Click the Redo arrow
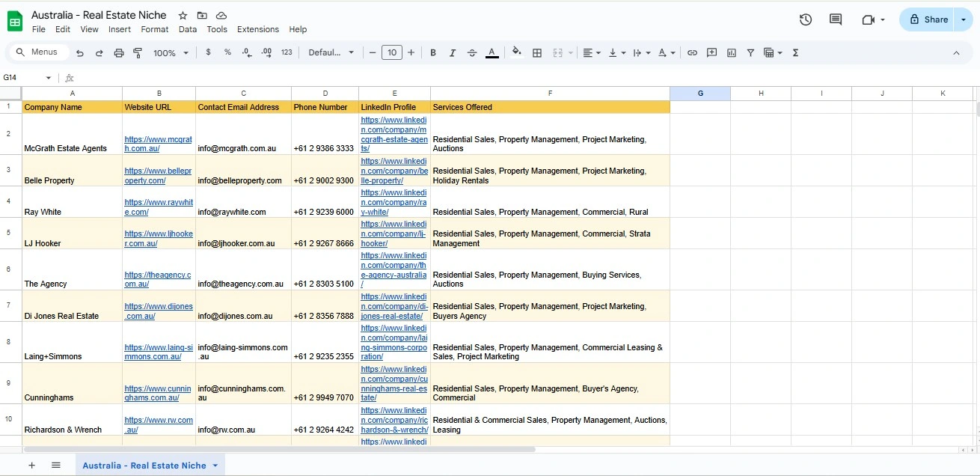The height and width of the screenshot is (476, 980). pos(99,53)
